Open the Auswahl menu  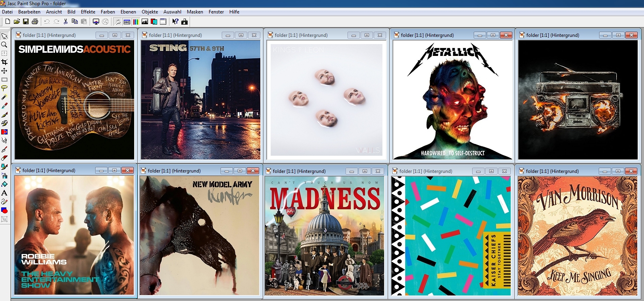click(173, 12)
